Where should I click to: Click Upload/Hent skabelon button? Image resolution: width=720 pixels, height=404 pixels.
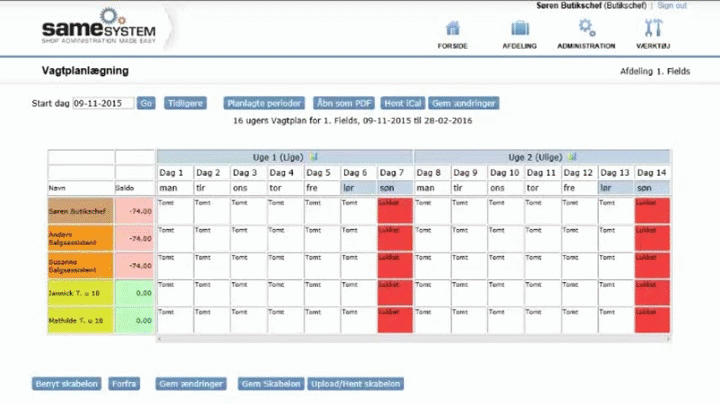(355, 384)
